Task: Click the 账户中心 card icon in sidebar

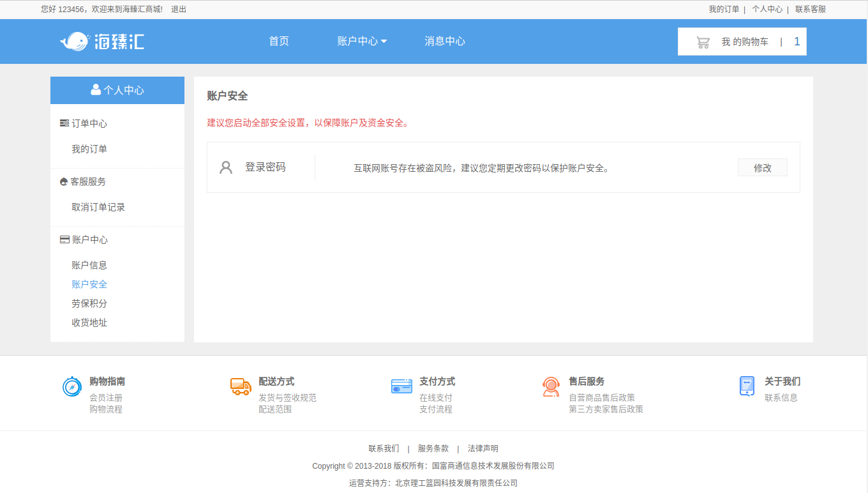Action: tap(64, 240)
